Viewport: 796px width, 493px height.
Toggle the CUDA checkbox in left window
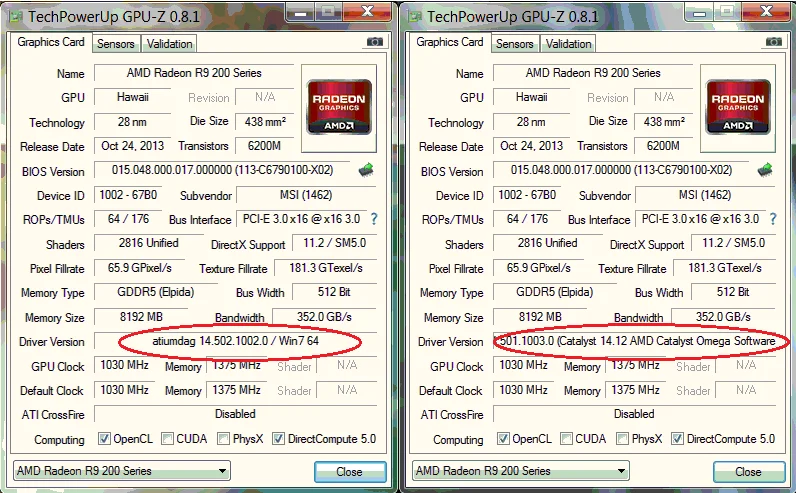click(x=168, y=438)
